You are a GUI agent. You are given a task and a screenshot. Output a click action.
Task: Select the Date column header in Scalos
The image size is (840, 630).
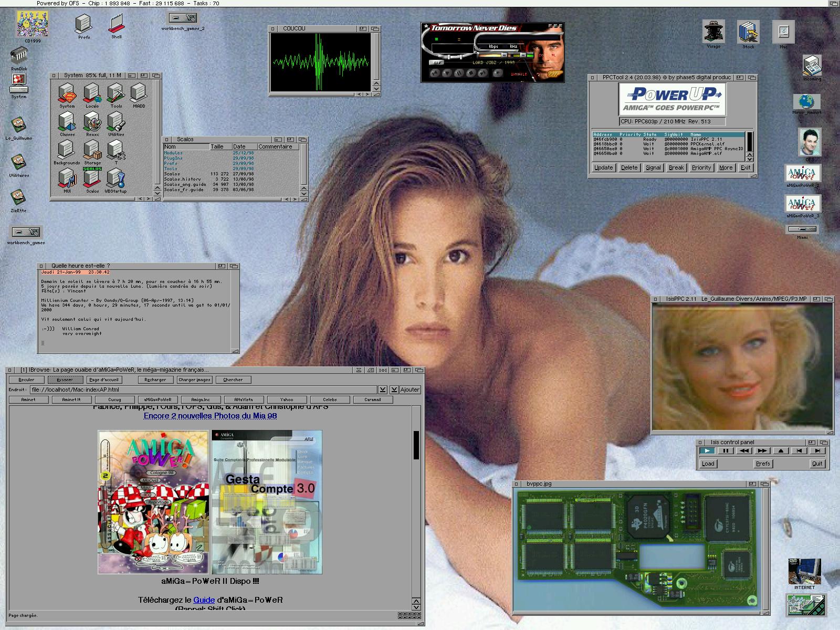244,147
